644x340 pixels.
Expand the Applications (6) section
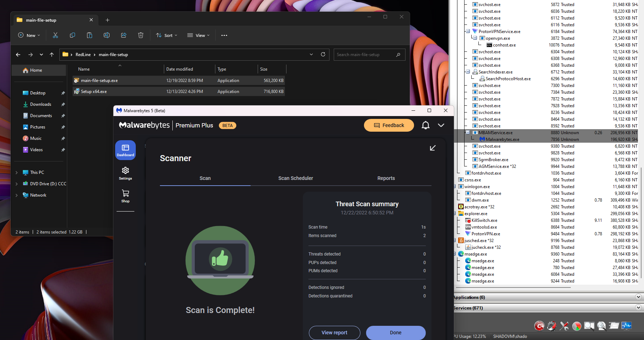(638, 297)
